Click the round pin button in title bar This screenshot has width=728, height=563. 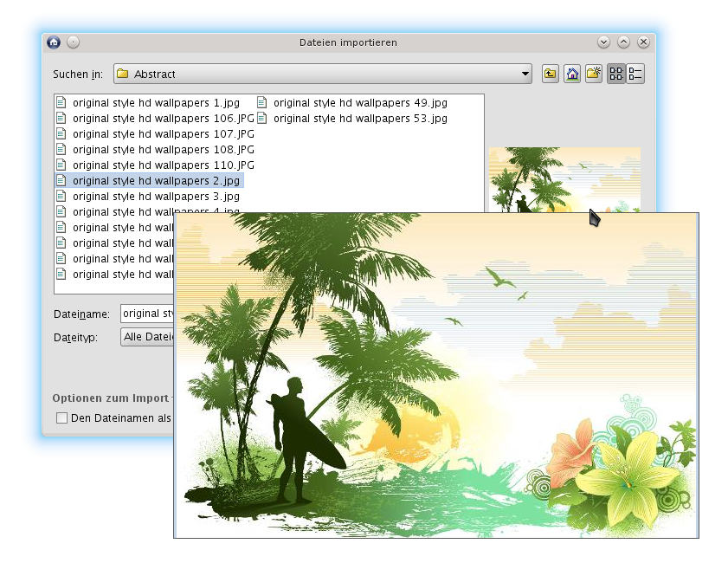[x=73, y=42]
